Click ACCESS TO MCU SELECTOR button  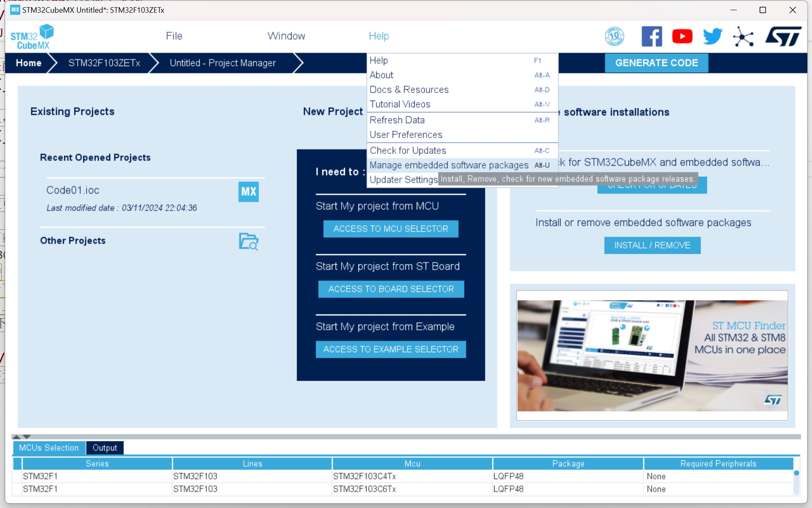coord(391,229)
